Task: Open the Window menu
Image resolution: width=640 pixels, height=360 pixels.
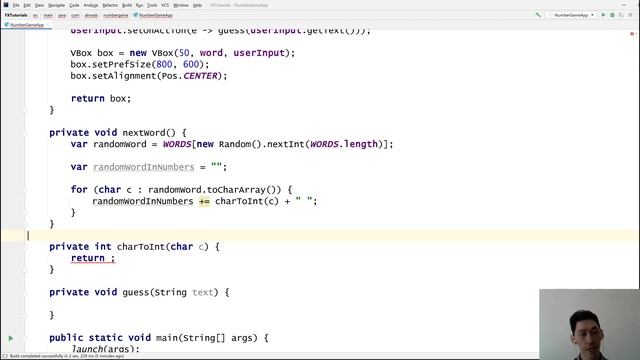Action: 181,5
